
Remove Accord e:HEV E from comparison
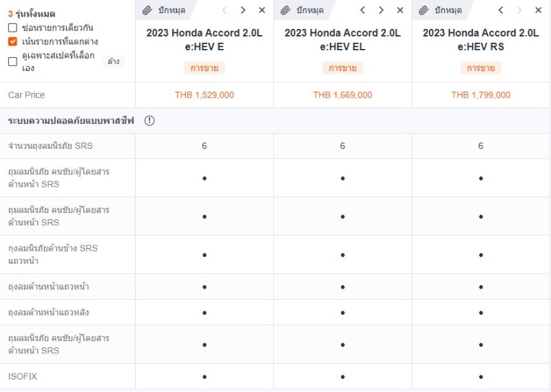click(262, 10)
